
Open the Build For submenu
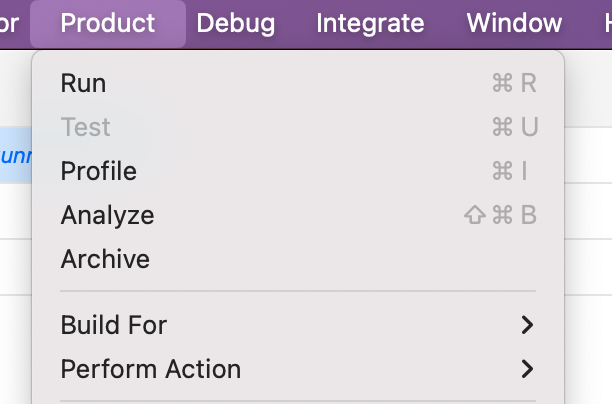[x=298, y=325]
